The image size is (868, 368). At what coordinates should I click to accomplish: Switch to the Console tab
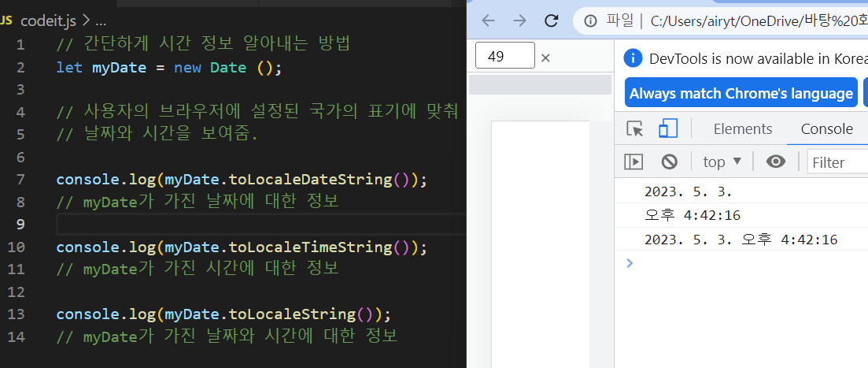coord(827,129)
